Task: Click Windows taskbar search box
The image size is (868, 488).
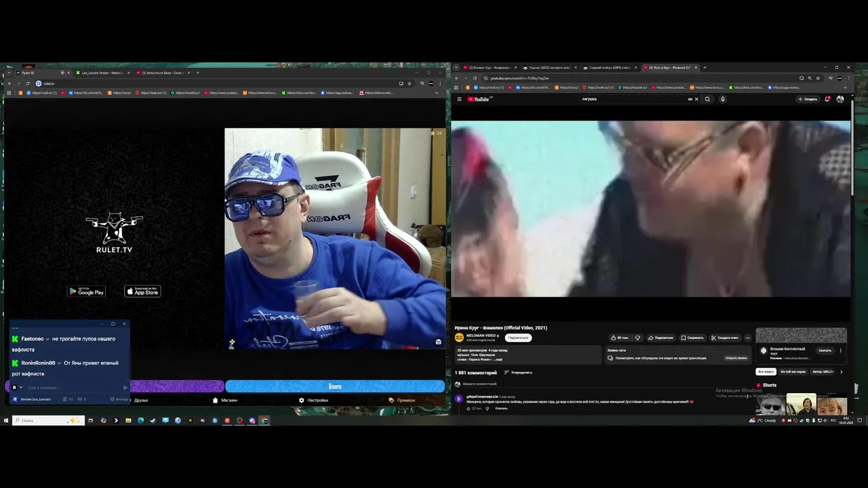Action: click(x=47, y=420)
